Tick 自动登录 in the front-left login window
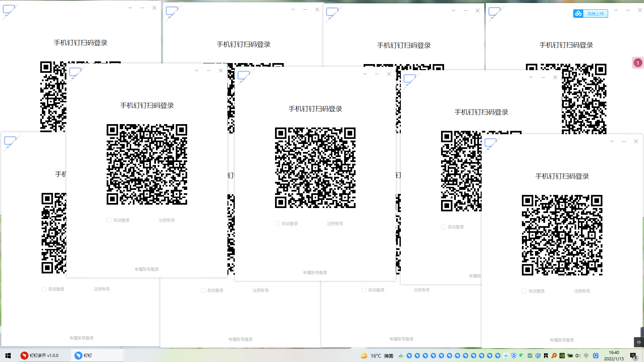The height and width of the screenshot is (362, 644). (x=109, y=220)
